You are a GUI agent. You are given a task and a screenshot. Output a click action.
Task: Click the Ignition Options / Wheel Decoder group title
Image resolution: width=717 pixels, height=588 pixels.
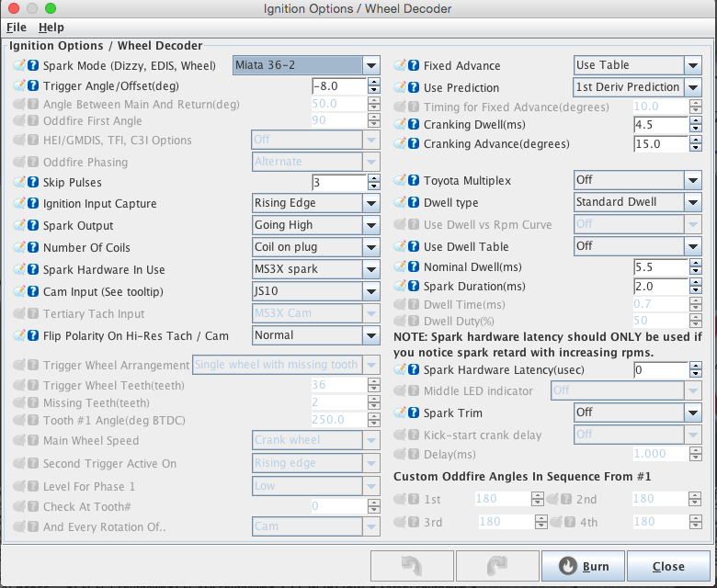pyautogui.click(x=106, y=46)
